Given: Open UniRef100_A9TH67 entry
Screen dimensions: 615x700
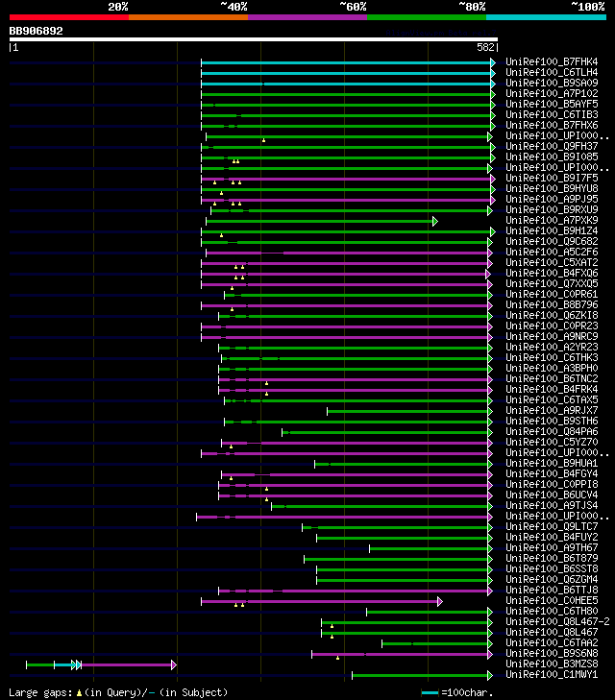Looking at the screenshot, I should 552,547.
